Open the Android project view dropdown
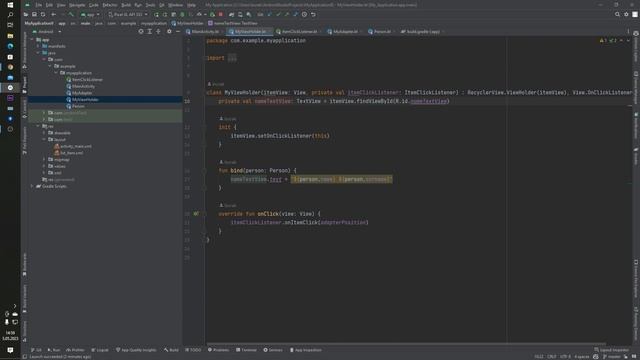Image resolution: width=640 pixels, height=360 pixels. 47,31
